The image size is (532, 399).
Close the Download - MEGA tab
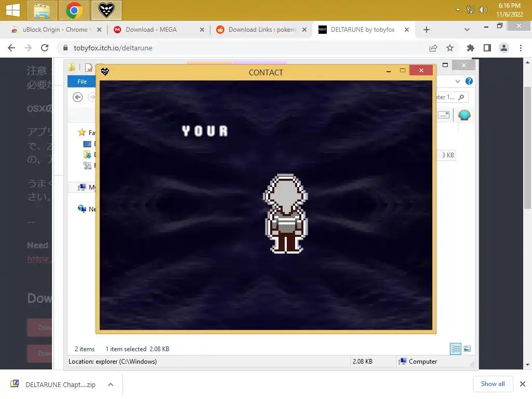202,30
